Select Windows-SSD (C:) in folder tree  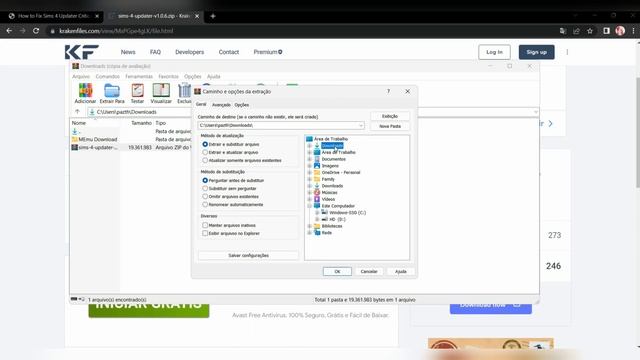347,213
